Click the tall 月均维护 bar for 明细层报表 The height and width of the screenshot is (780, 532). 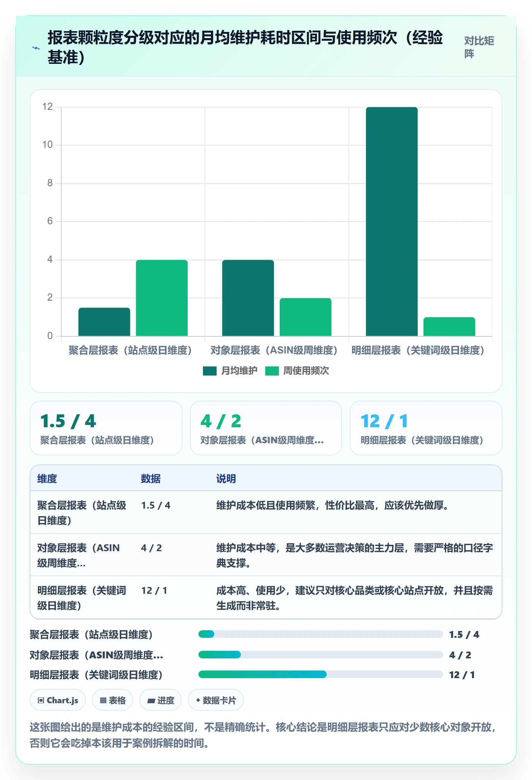tap(392, 222)
